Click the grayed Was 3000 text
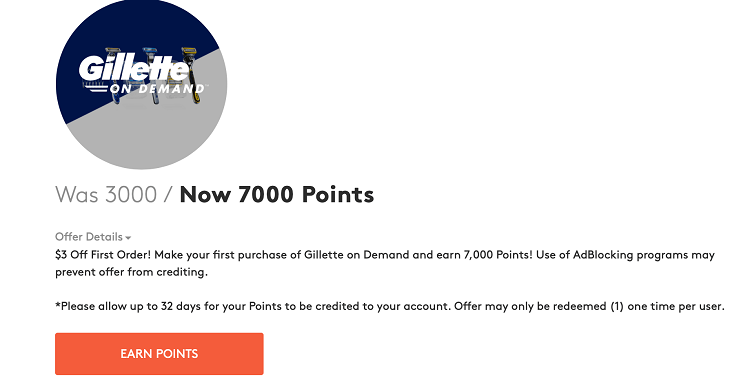The height and width of the screenshot is (389, 750). (106, 195)
